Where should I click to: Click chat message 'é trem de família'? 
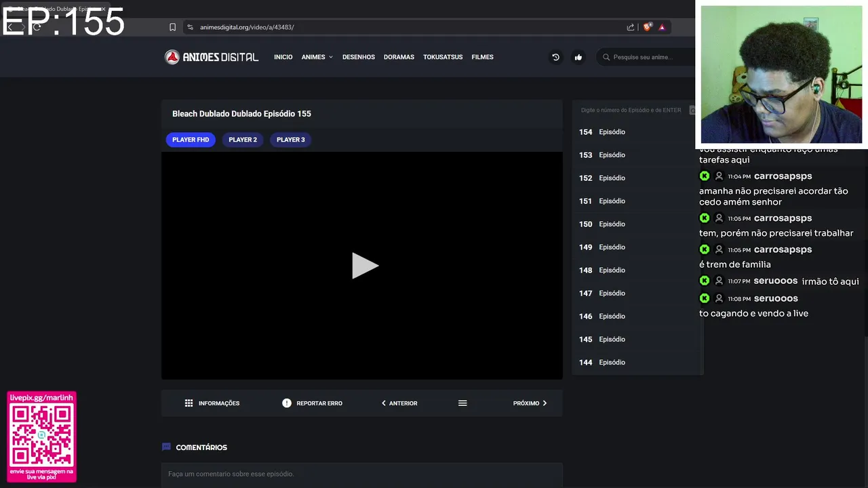click(735, 264)
